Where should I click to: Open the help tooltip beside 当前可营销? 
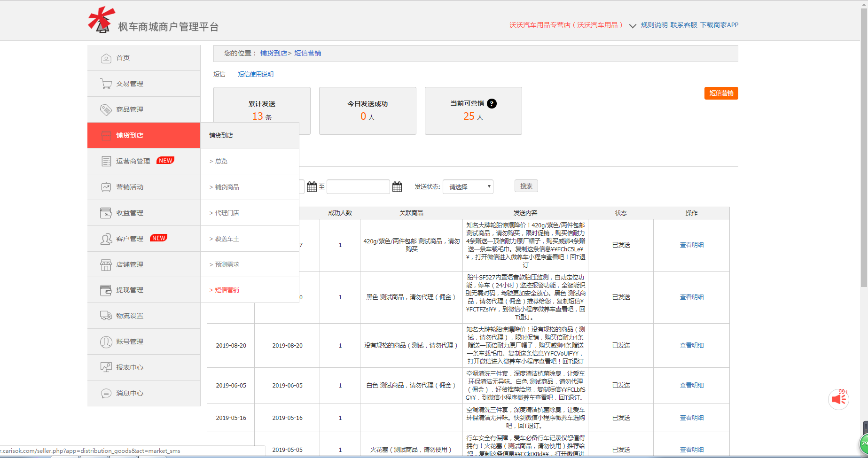click(x=492, y=104)
